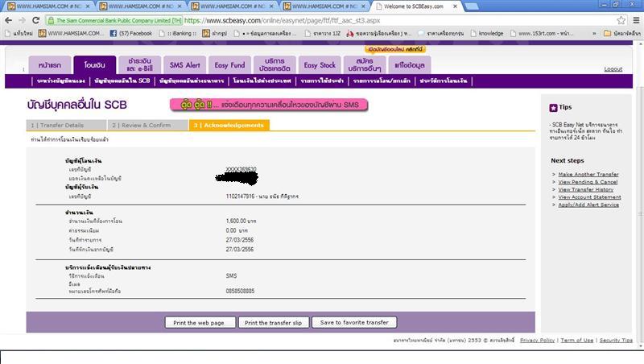Open the สมัครบริการอื่นๆ tab
The width and height of the screenshot is (644, 364).
pos(365,65)
